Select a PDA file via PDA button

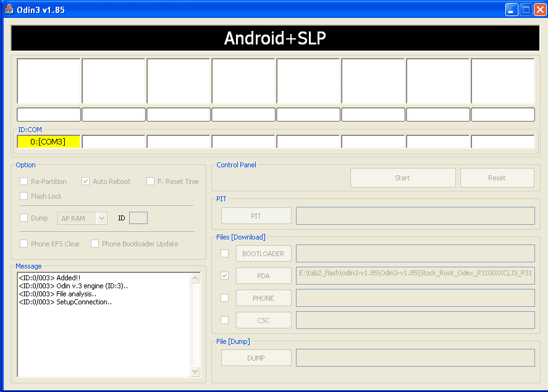(x=264, y=276)
